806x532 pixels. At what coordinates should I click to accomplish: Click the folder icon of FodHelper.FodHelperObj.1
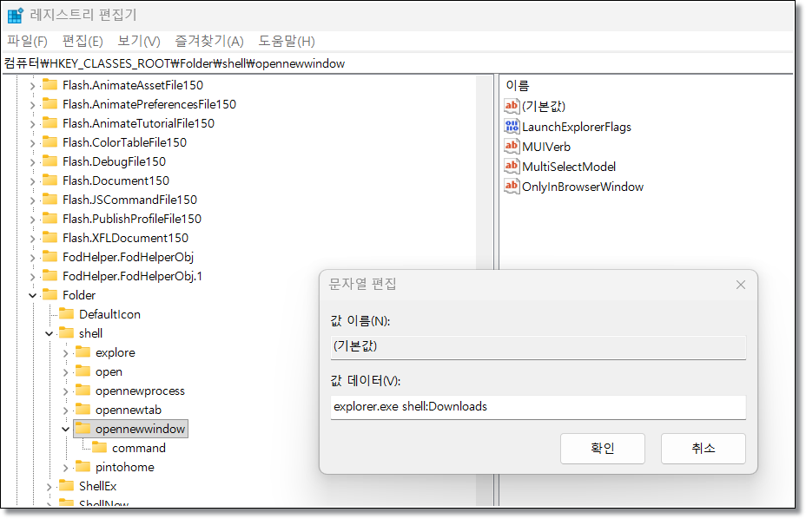50,276
